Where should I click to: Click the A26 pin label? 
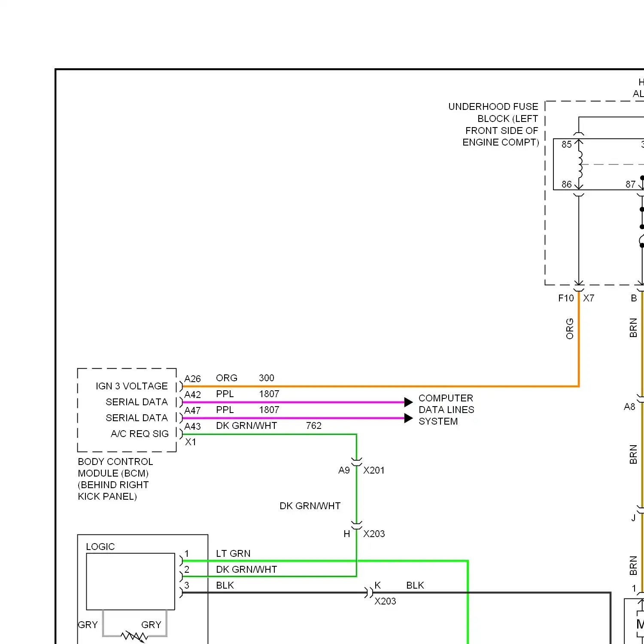pyautogui.click(x=192, y=379)
